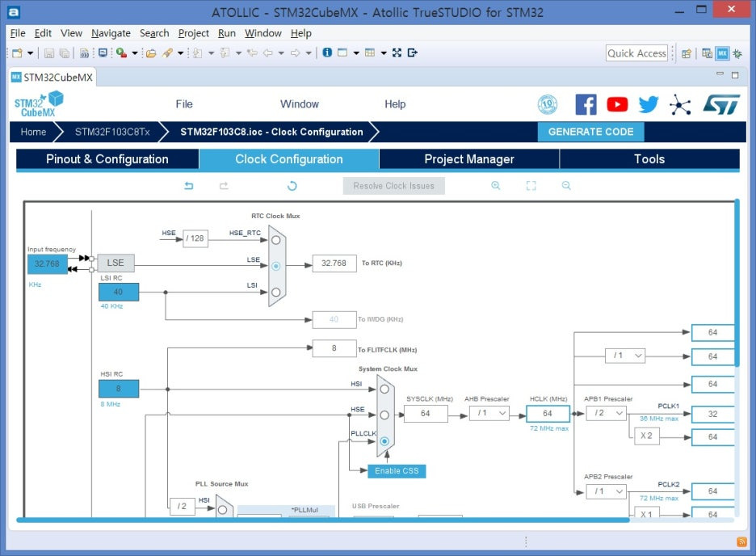This screenshot has width=756, height=556.
Task: Click the exit arrow toolbar icon
Action: point(412,53)
